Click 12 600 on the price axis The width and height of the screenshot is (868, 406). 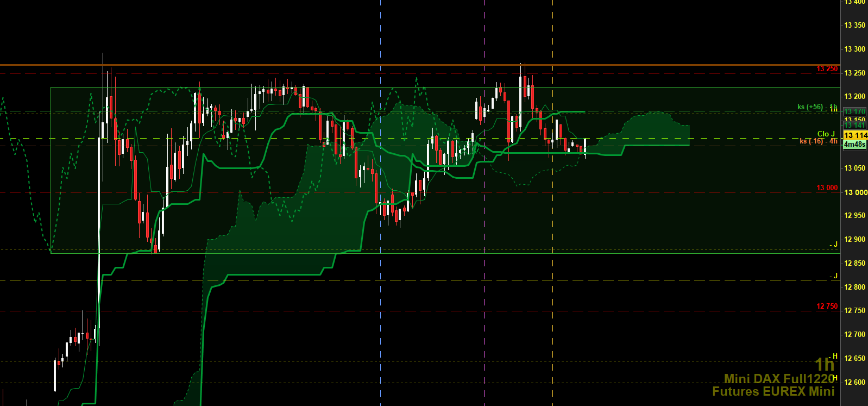(854, 382)
